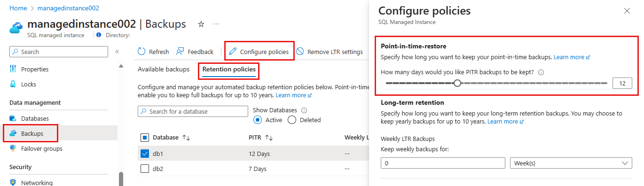Image resolution: width=644 pixels, height=186 pixels.
Task: Close the Configure policies panel
Action: point(627,11)
